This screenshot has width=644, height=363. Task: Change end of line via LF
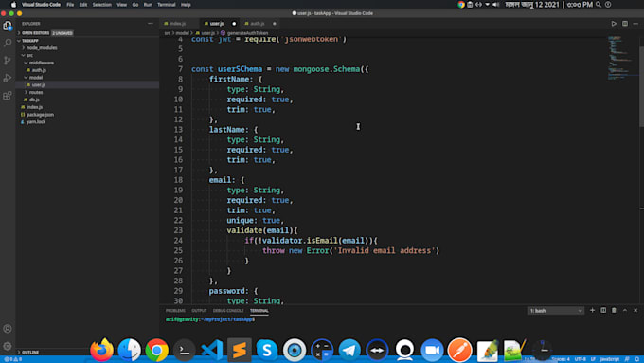(x=593, y=359)
